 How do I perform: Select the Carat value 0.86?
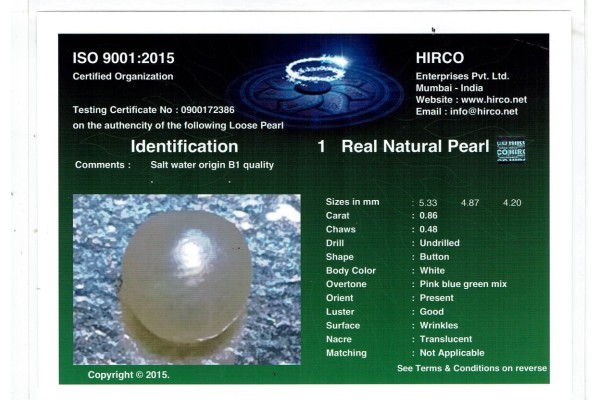428,216
